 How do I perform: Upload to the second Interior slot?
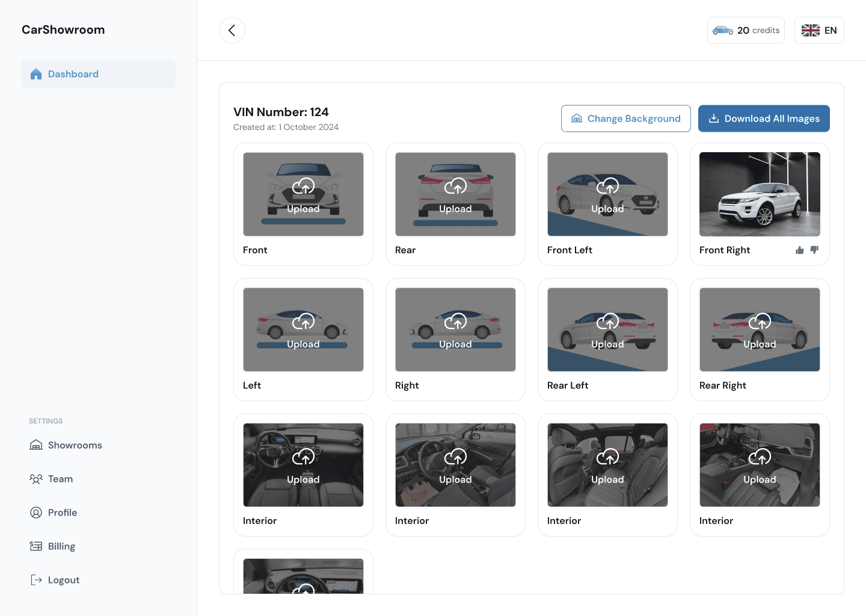coord(455,465)
